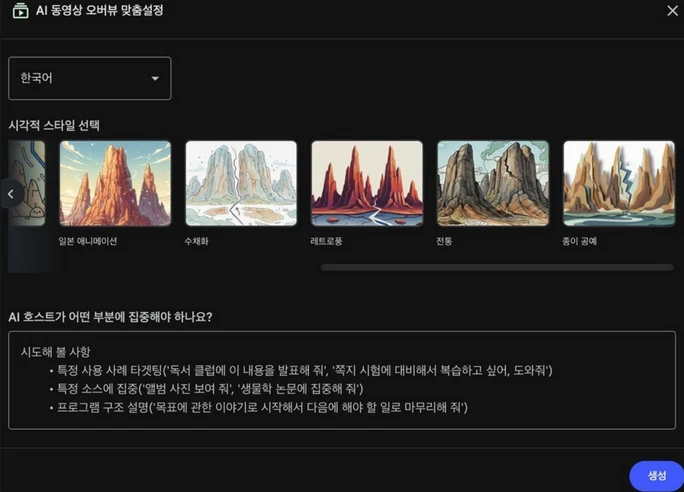The height and width of the screenshot is (492, 684).
Task: Pick the 레트로풍 style thumbnail
Action: point(367,183)
